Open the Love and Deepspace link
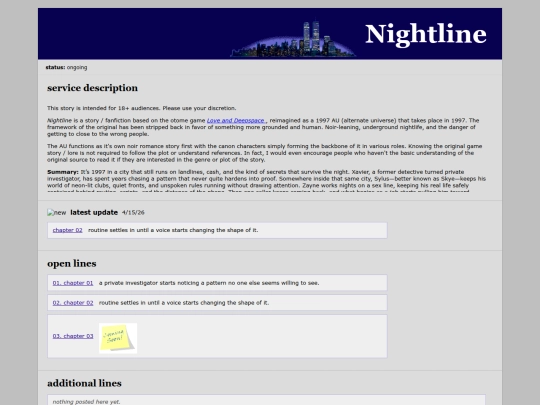 tap(236, 121)
